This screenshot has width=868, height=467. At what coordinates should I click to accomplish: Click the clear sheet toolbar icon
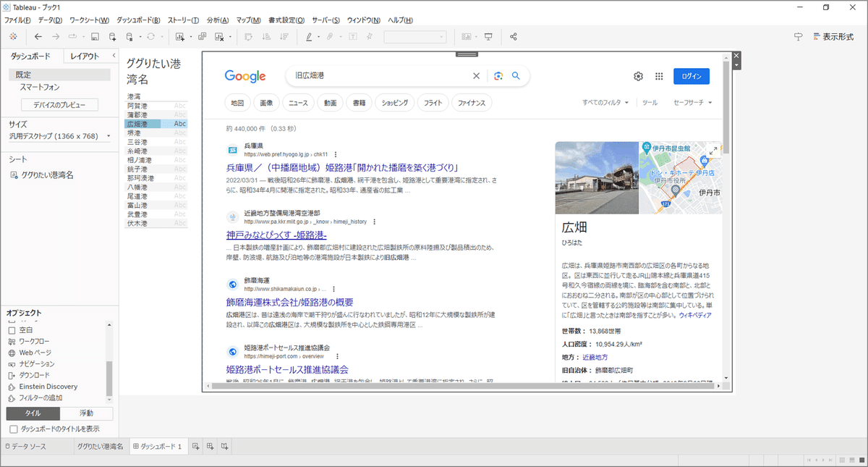coord(220,36)
